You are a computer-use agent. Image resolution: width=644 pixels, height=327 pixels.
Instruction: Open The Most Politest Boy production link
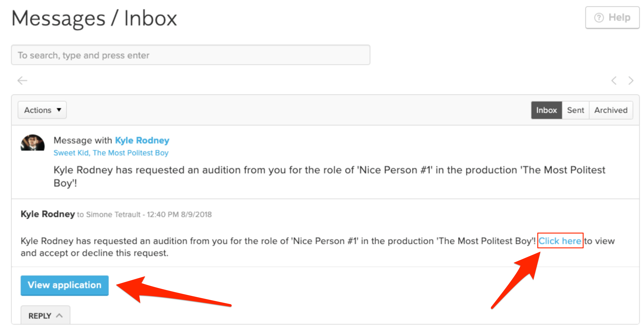click(x=131, y=153)
